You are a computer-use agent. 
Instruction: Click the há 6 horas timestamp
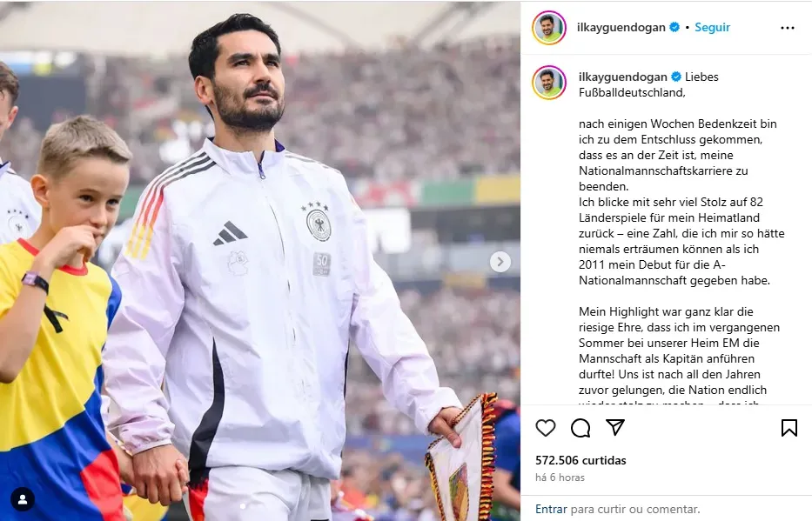560,478
